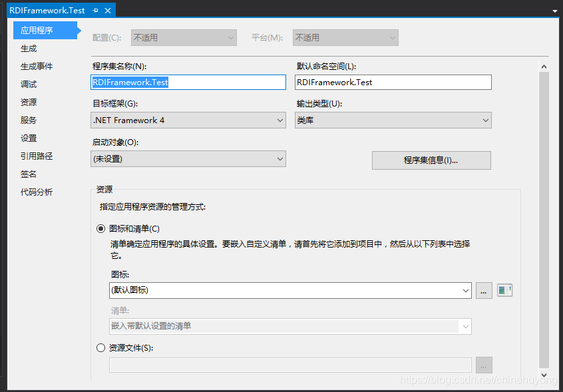Expand the 目标框架(G) .NET Framework 4 dropdown
The height and width of the screenshot is (392, 563).
pyautogui.click(x=188, y=120)
